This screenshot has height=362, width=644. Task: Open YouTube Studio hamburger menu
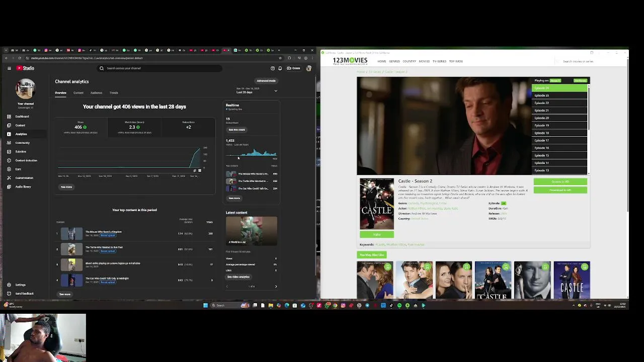9,68
